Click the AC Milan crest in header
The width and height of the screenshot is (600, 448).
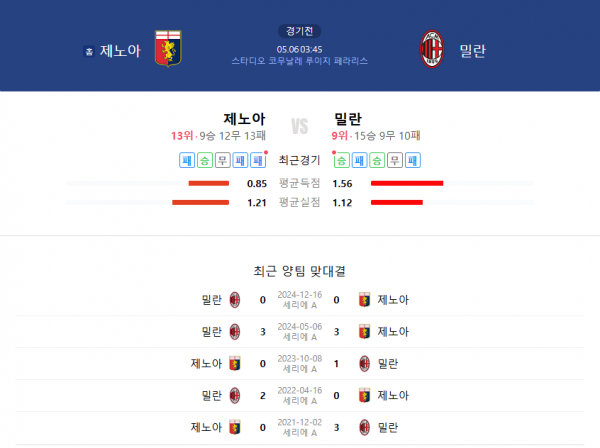point(432,49)
